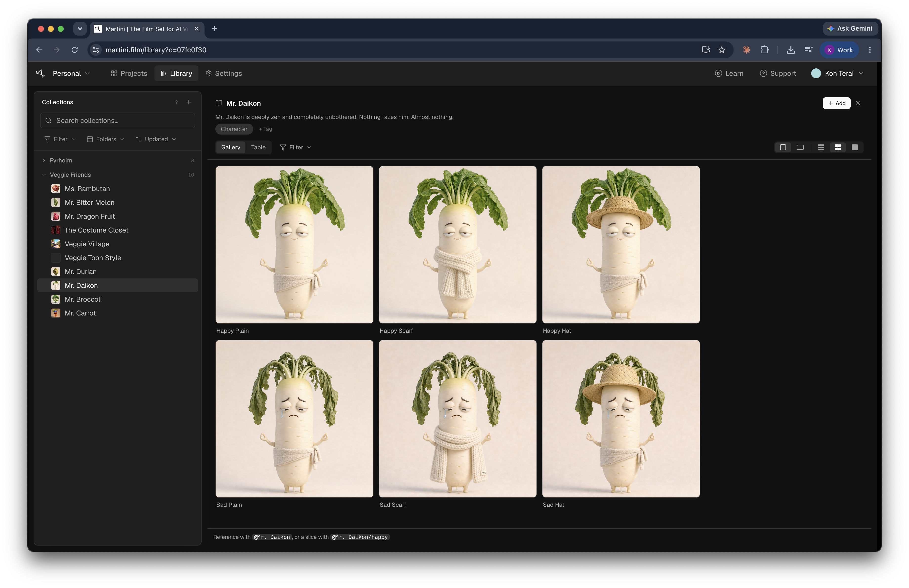Image resolution: width=909 pixels, height=588 pixels.
Task: Open the Sad Hat image
Action: 621,419
